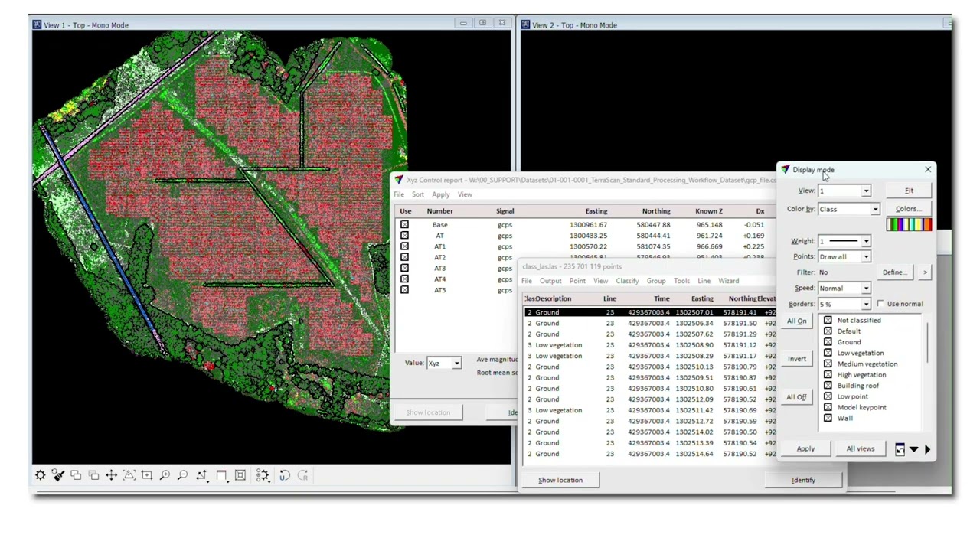Click the greyed overlapping-windows icon in View 1 toolbar

[93, 475]
